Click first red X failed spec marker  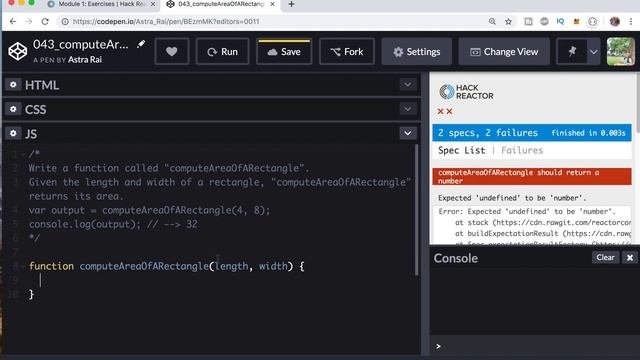(440, 111)
